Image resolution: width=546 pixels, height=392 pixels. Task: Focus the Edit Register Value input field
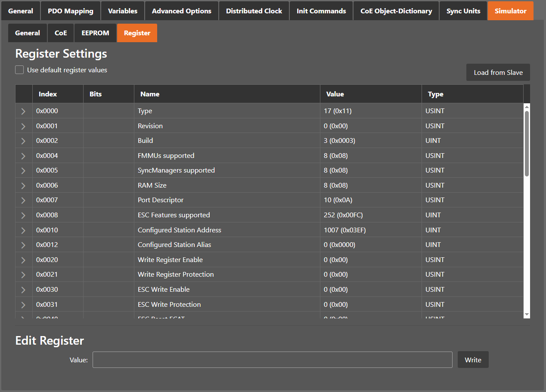[273, 360]
